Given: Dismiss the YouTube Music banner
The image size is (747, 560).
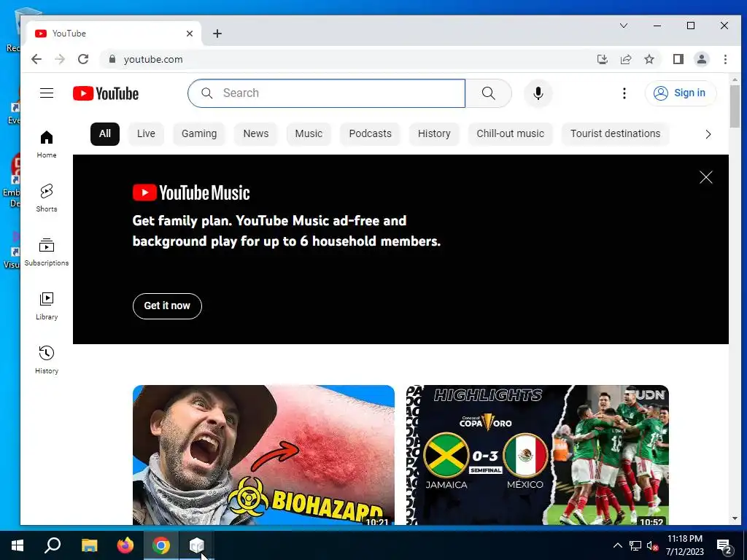Looking at the screenshot, I should click(706, 177).
